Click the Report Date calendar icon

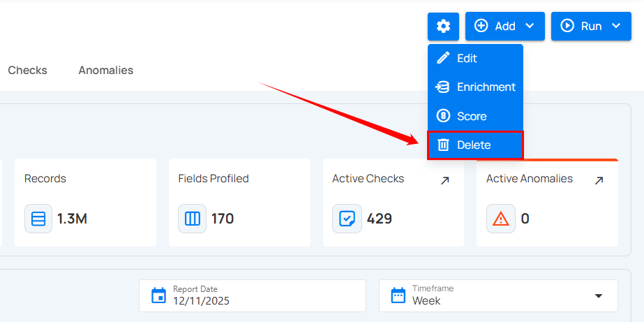pyautogui.click(x=158, y=295)
